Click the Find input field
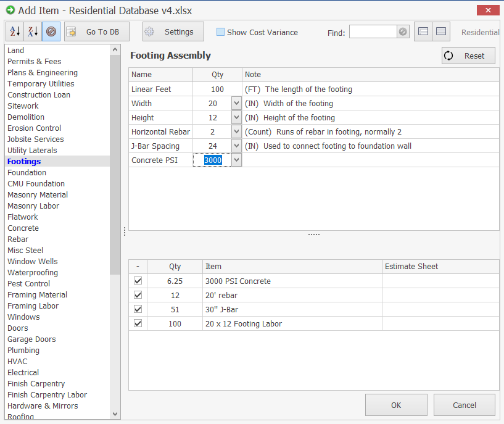Viewport: 504px width, 424px height. click(x=373, y=32)
